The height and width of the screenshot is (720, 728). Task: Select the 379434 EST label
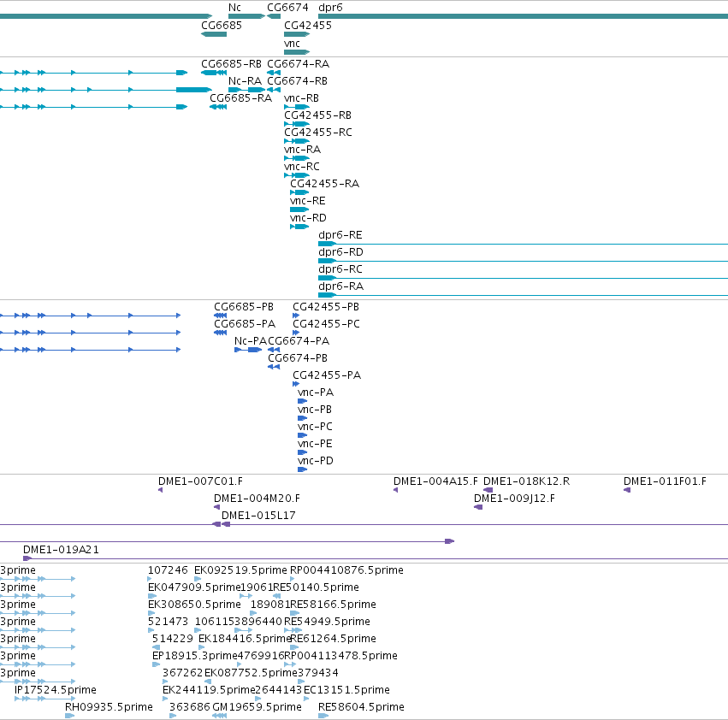coord(317,673)
